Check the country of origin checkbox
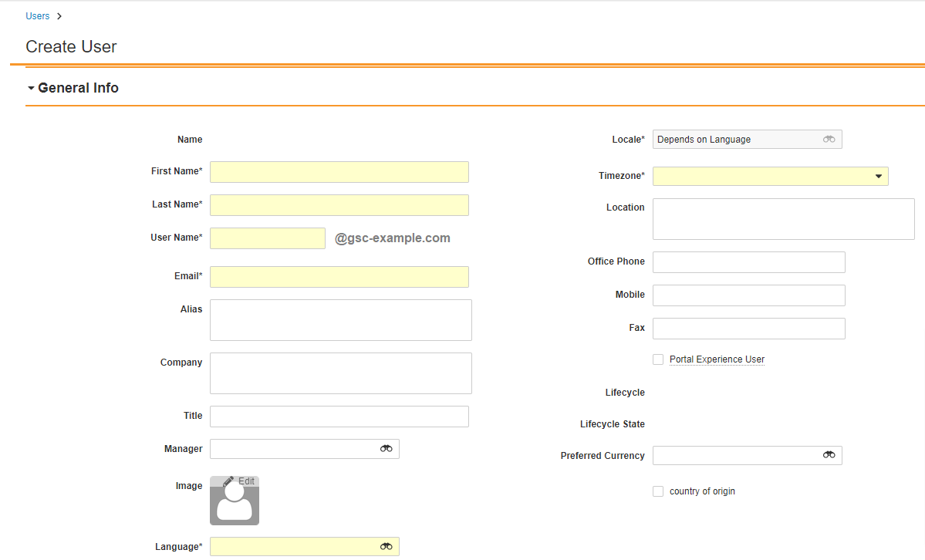This screenshot has width=925, height=560. (x=658, y=491)
